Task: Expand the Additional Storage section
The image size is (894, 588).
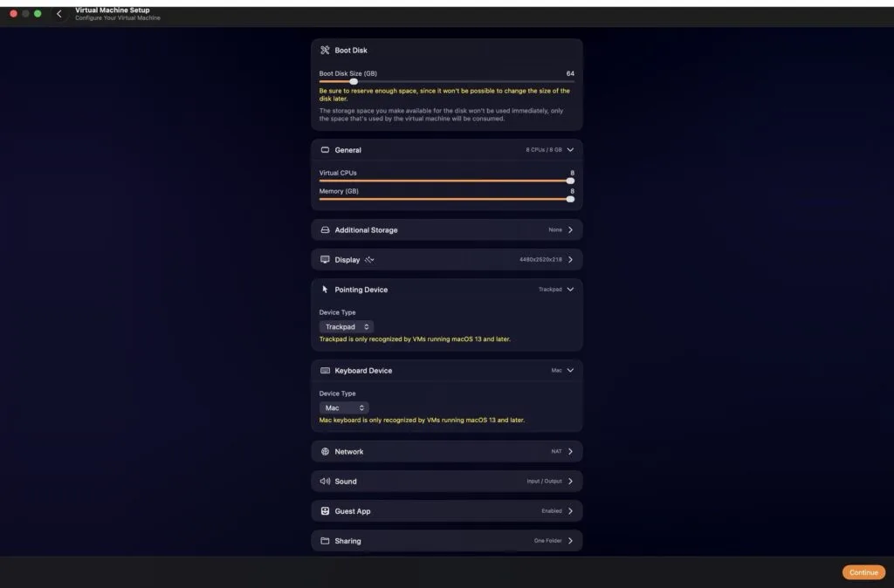Action: point(570,230)
